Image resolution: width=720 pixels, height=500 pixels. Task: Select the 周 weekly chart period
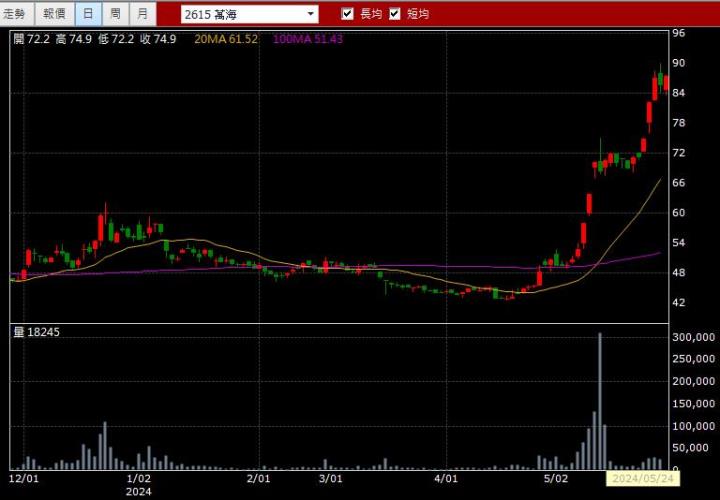pyautogui.click(x=116, y=14)
